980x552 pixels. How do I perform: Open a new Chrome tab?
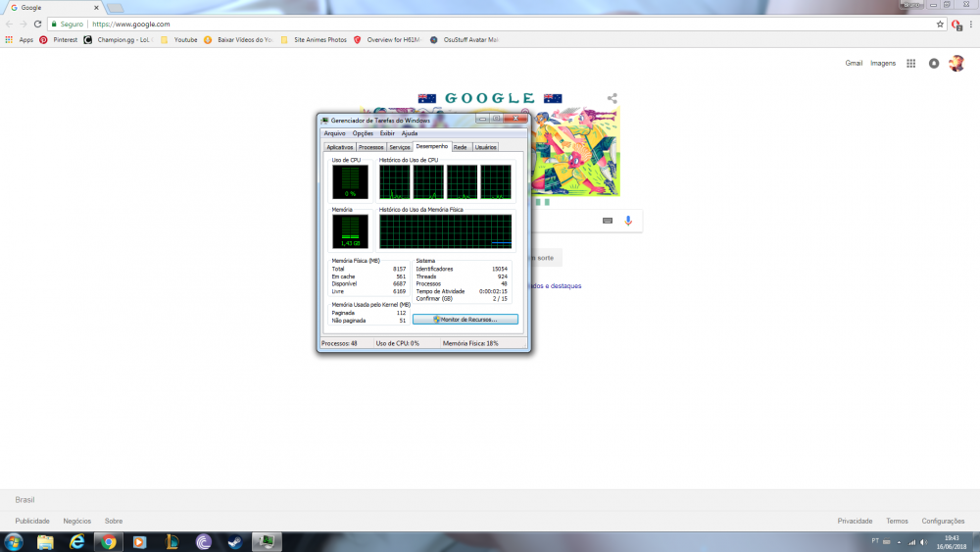click(115, 8)
